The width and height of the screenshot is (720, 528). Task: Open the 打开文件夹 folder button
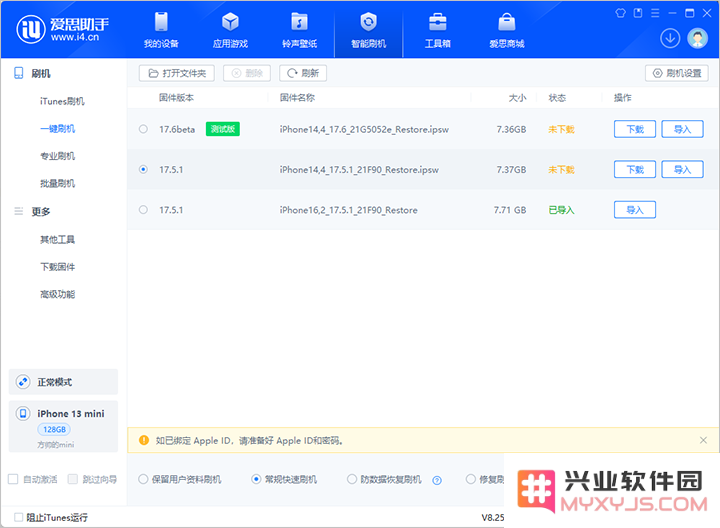point(177,73)
